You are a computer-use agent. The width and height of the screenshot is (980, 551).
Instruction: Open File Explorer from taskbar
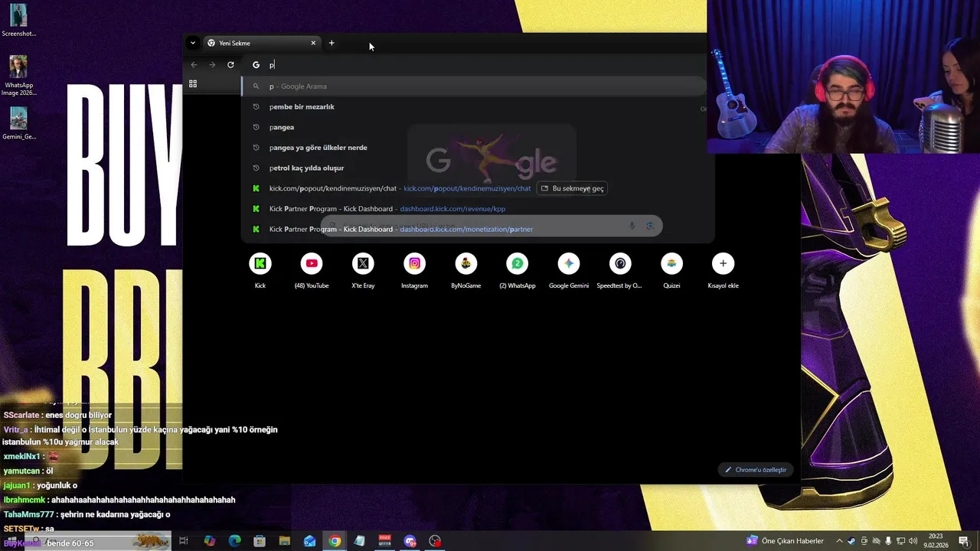click(x=285, y=541)
